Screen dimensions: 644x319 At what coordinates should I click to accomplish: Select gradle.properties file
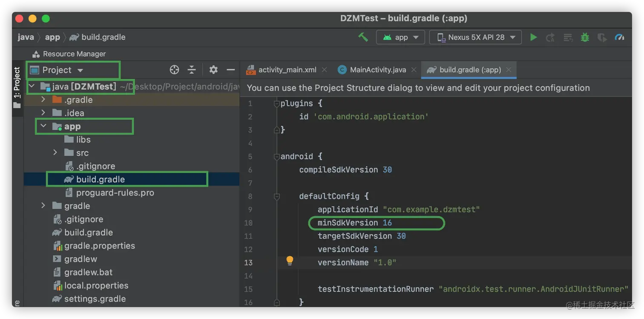[94, 245]
